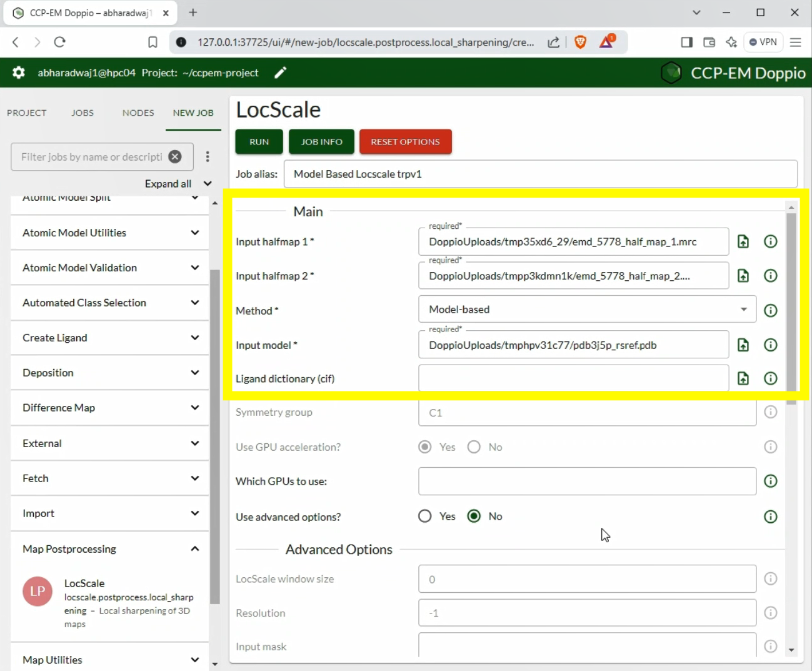This screenshot has width=812, height=671.
Task: Show info for Method field
Action: [x=771, y=310]
